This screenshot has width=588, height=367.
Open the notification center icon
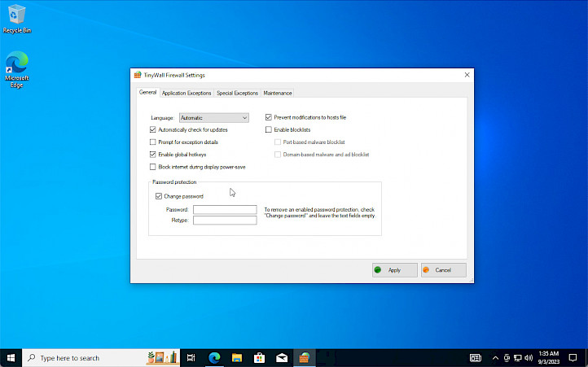[x=573, y=357]
